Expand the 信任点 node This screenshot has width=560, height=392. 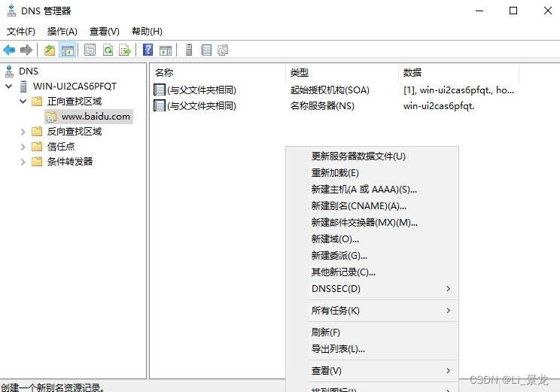(x=23, y=147)
